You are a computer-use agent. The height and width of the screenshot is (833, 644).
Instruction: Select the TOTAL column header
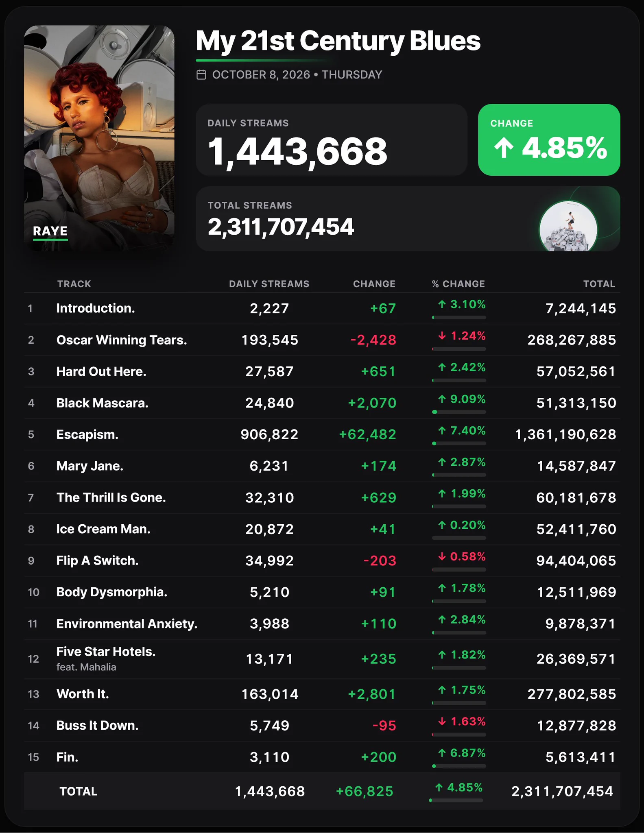[599, 284]
